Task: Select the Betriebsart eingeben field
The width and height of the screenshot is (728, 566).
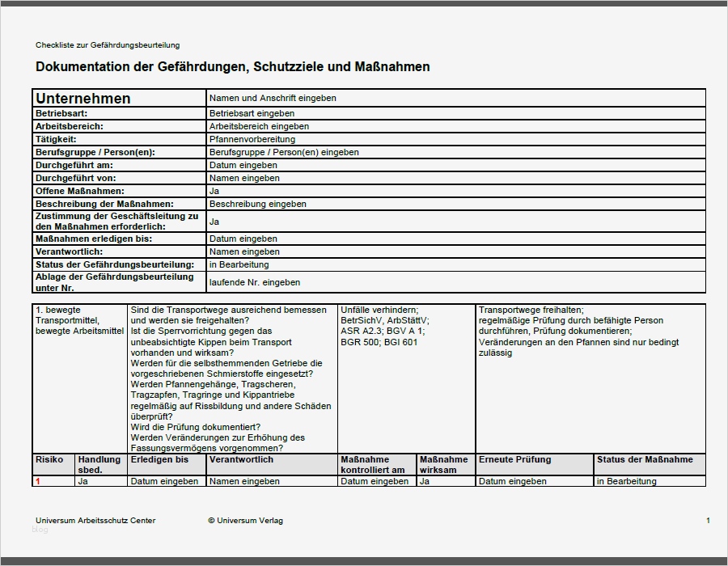Action: click(259, 113)
